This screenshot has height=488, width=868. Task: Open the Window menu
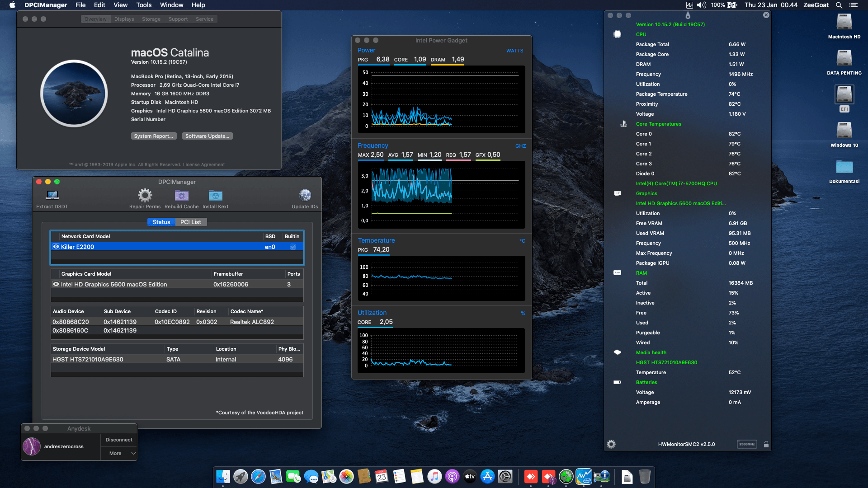click(x=171, y=5)
